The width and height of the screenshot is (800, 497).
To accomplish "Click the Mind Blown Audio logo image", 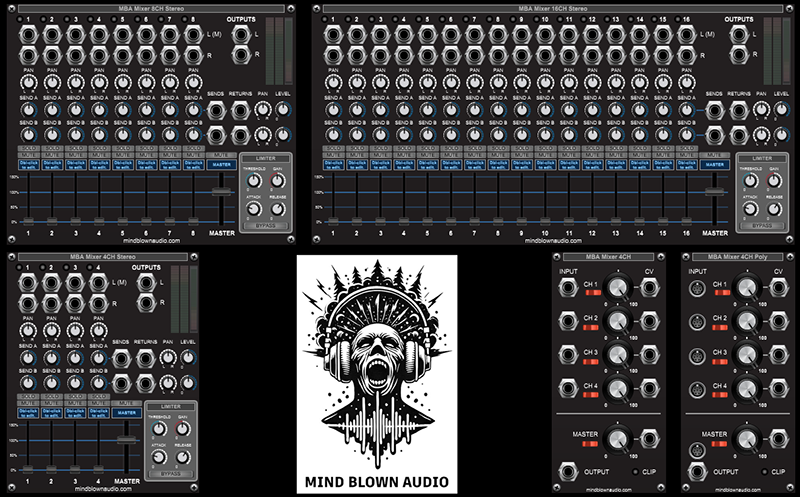I will point(377,375).
